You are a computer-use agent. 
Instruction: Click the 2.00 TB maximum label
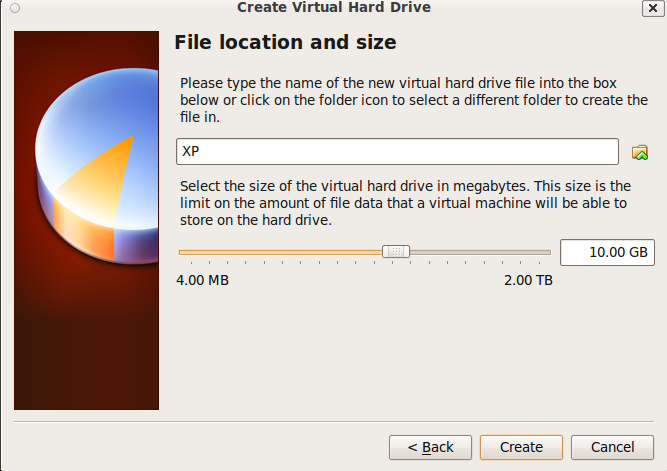pos(528,280)
